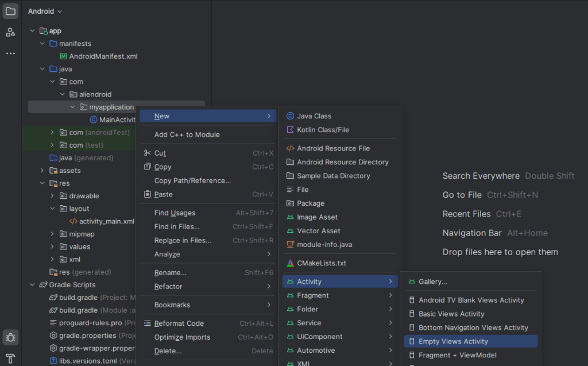Select Add C++ to Module
The width and height of the screenshot is (588, 366).
tap(208, 134)
